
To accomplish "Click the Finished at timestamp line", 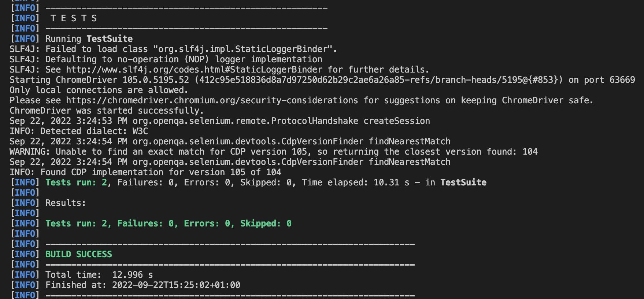I will click(143, 285).
